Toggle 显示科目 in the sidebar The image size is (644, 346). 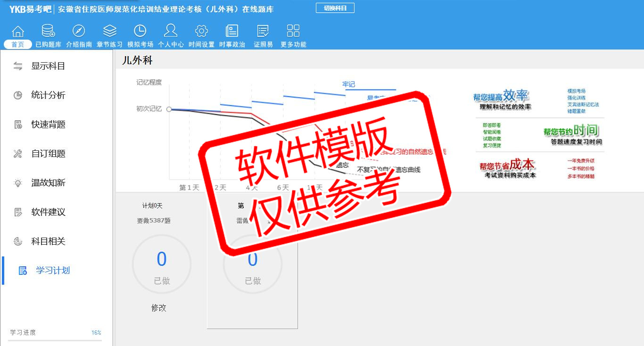pos(48,66)
